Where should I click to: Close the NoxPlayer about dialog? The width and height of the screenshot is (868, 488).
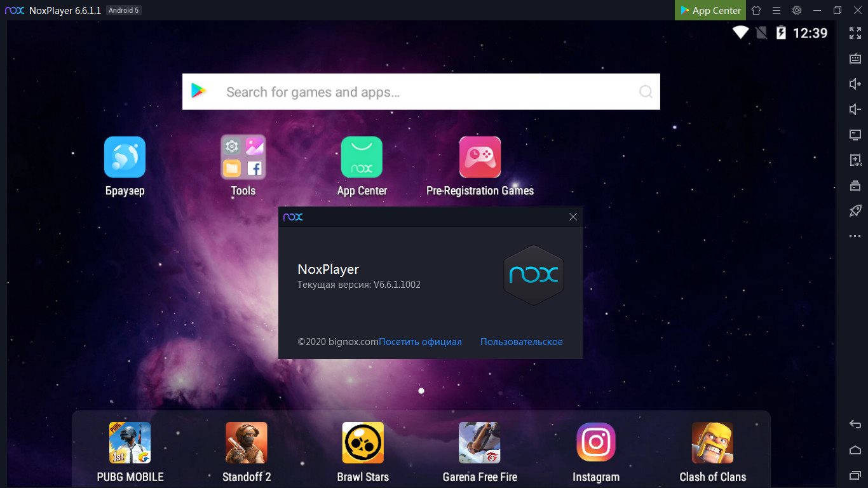(x=573, y=217)
